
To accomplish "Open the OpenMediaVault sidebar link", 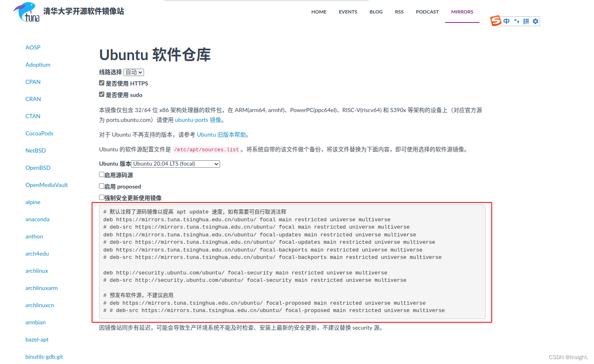I will [x=47, y=185].
